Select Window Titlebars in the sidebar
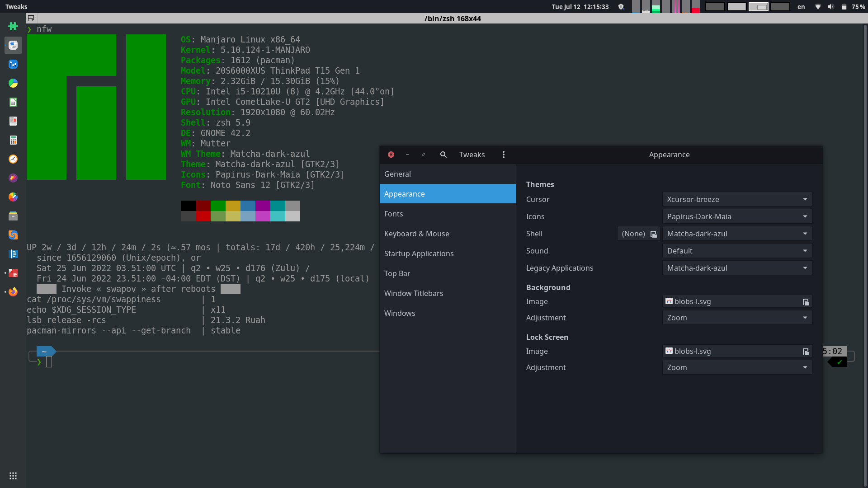This screenshot has width=868, height=488. pos(414,293)
